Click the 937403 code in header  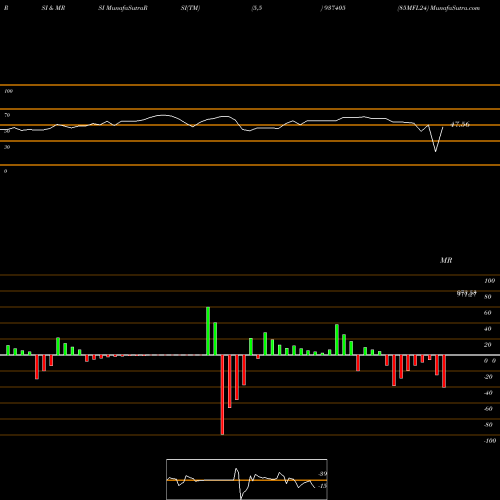coord(334,8)
